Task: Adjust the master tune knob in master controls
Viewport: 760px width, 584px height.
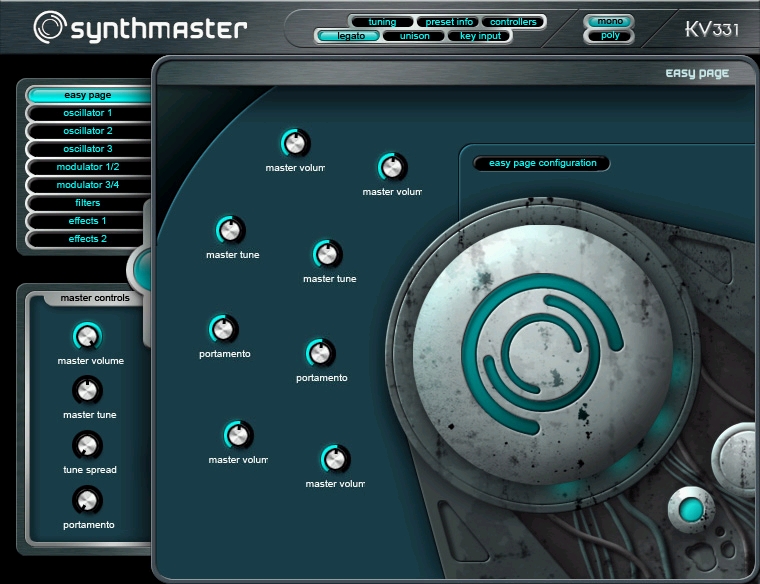Action: click(x=87, y=391)
